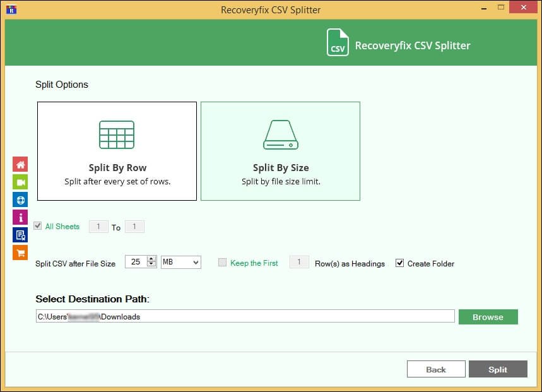Click the Recoveryfix app icon in title bar
This screenshot has width=542, height=392.
click(11, 9)
